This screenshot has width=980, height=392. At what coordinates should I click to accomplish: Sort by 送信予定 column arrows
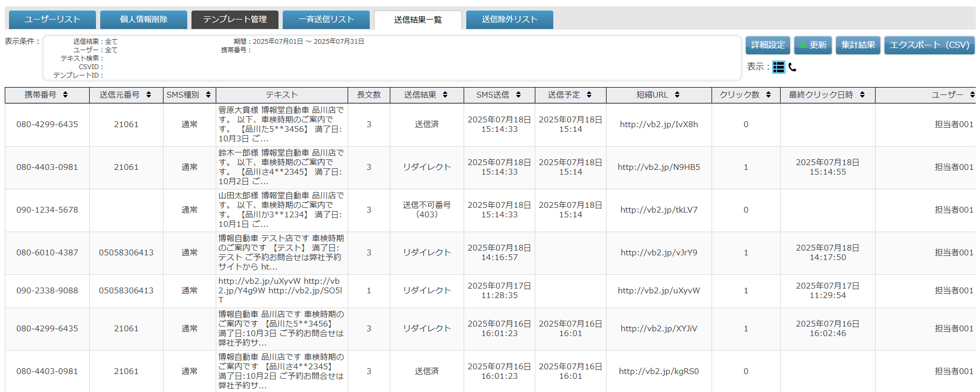pos(589,95)
